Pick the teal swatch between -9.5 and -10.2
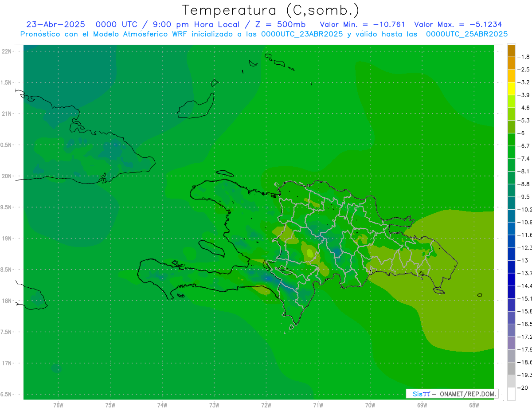The image size is (532, 411). click(511, 203)
